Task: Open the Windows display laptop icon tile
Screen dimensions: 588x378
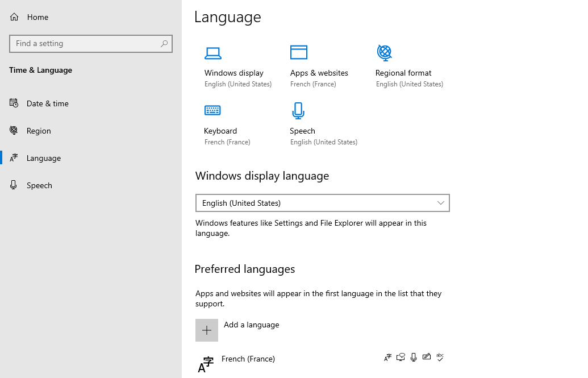Action: (x=212, y=53)
